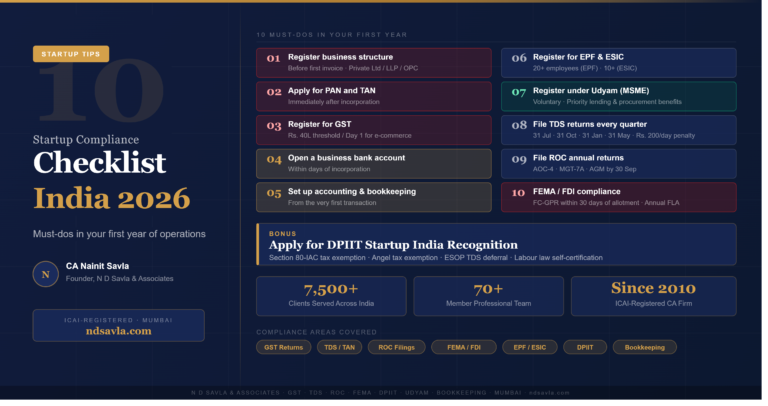Click the CA Nainit Savla name
Screen dimensions: 768x406
tap(97, 266)
